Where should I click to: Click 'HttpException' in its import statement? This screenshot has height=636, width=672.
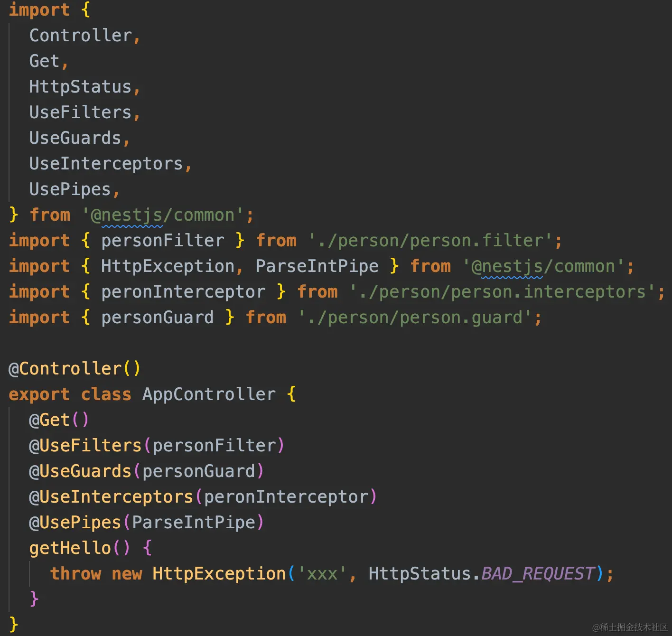coord(168,266)
